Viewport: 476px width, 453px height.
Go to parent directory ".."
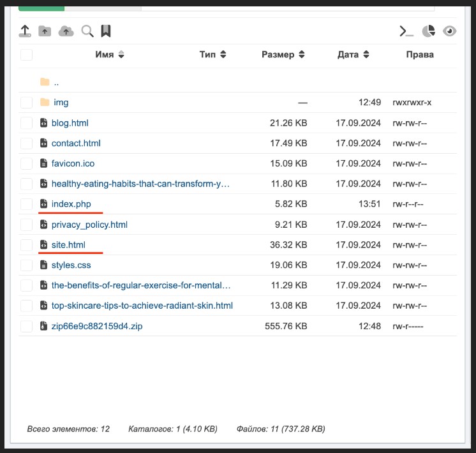point(56,82)
